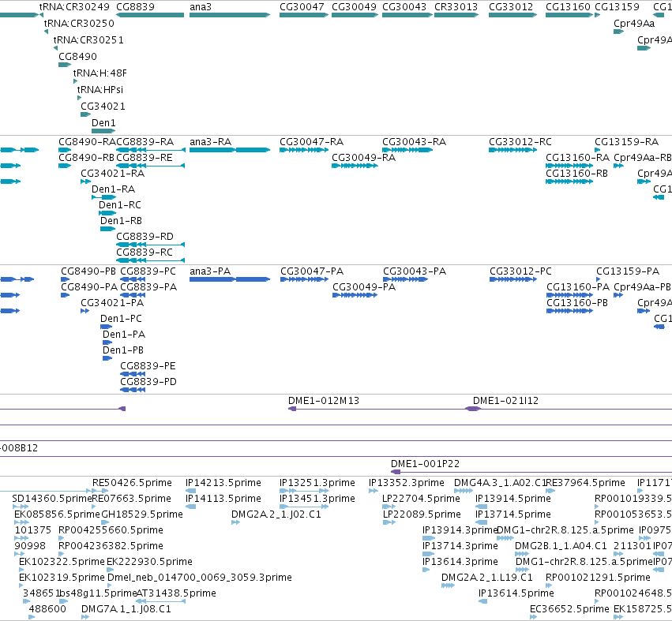Click the EC36652.5prime EST label
672x621 pixels.
(x=569, y=609)
